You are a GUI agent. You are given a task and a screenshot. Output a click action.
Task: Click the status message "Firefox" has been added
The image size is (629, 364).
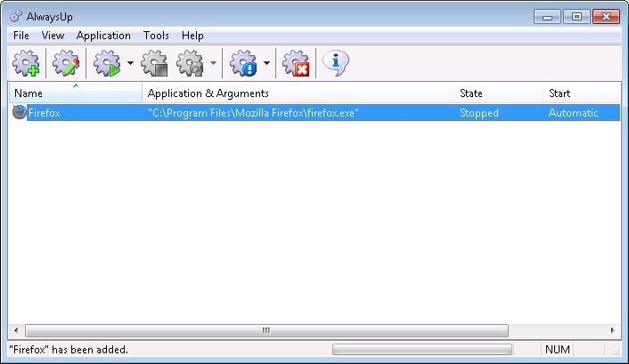coord(69,350)
